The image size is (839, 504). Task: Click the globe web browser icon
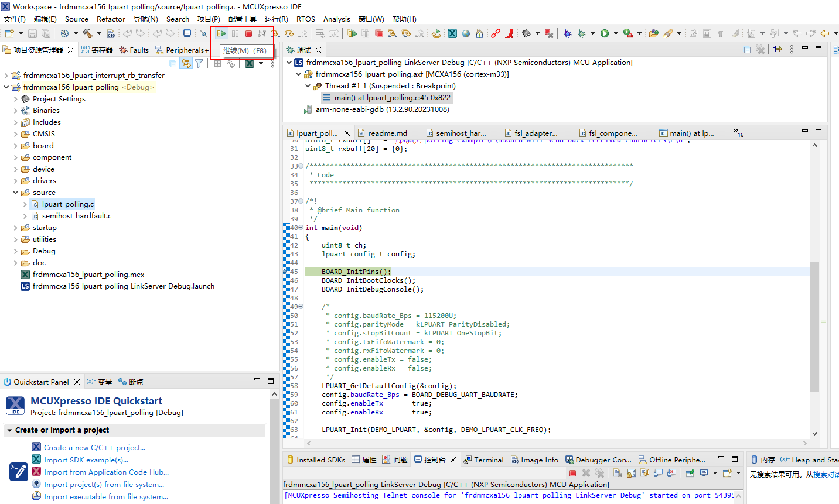(x=466, y=33)
